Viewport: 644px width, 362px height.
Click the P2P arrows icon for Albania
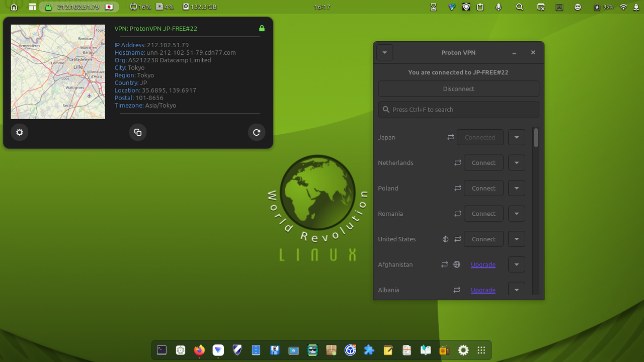coord(457,290)
